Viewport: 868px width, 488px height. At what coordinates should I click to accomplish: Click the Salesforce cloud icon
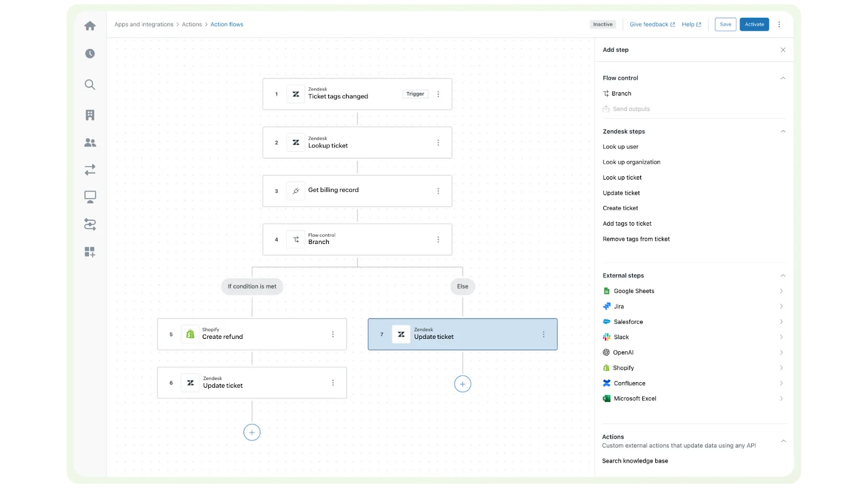tap(606, 322)
